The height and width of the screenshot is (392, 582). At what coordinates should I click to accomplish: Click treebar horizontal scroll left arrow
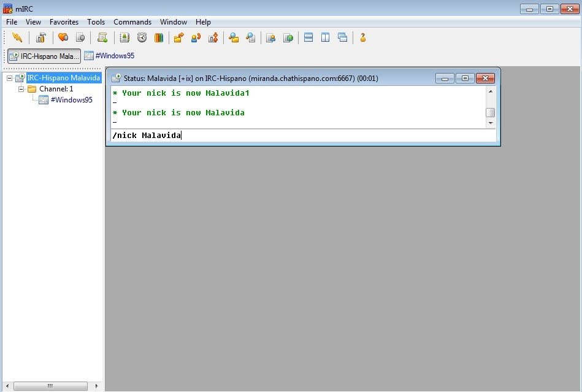tap(7, 386)
